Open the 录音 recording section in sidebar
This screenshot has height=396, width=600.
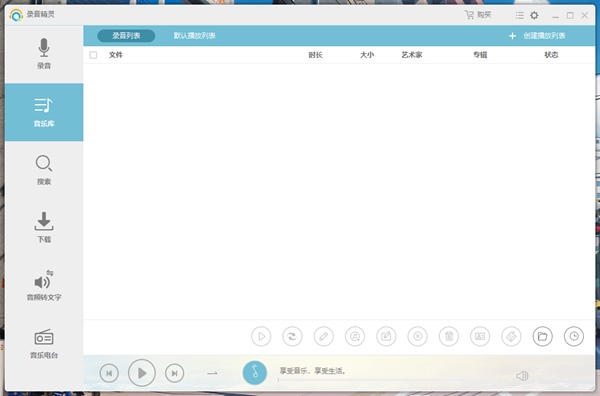click(44, 54)
